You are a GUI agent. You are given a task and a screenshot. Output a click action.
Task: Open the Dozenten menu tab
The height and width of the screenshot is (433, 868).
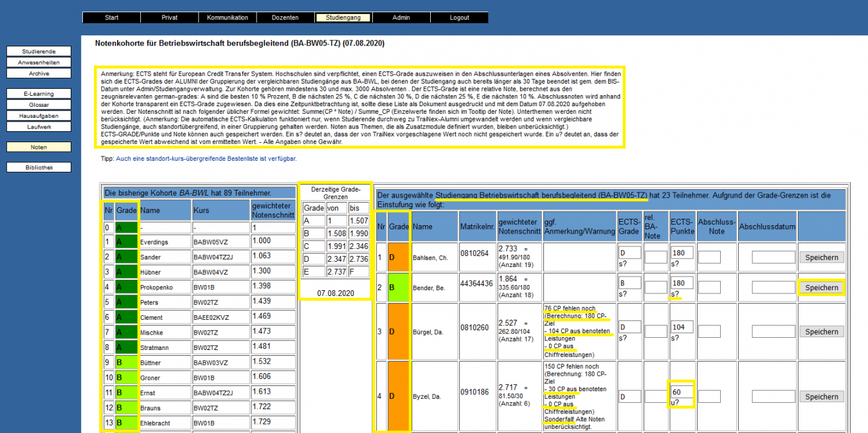tap(285, 17)
